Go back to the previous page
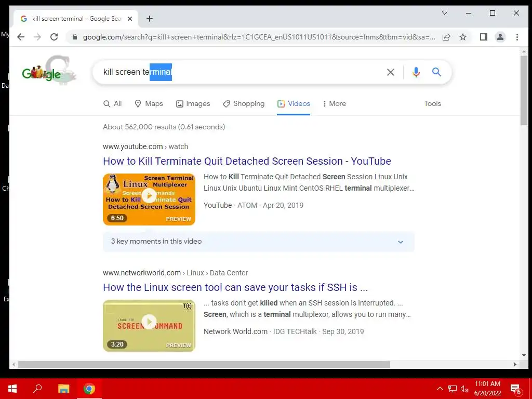 pos(21,37)
